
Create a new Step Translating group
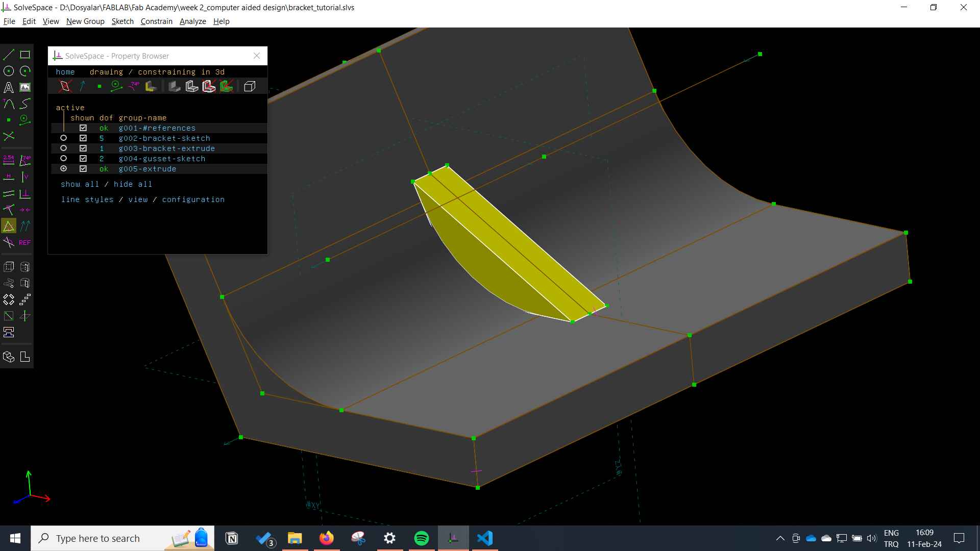click(x=25, y=299)
